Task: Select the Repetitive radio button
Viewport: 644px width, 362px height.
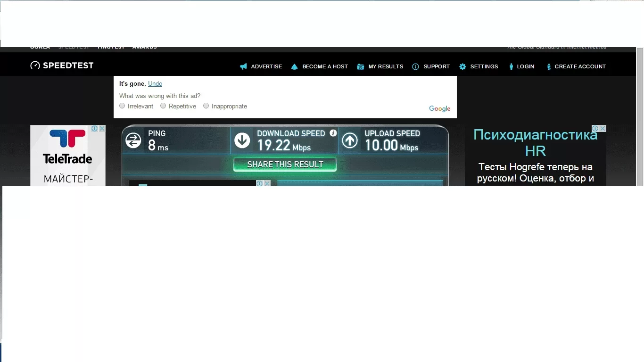Action: (x=163, y=106)
